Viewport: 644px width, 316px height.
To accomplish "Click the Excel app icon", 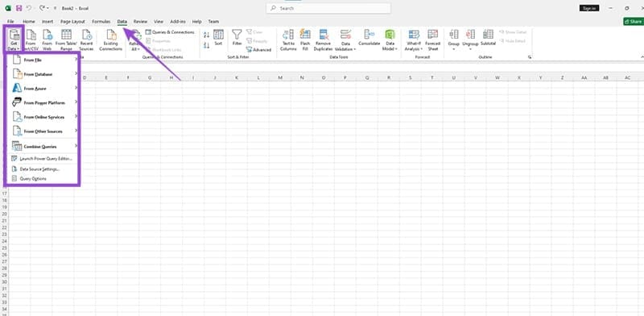I will [x=8, y=8].
